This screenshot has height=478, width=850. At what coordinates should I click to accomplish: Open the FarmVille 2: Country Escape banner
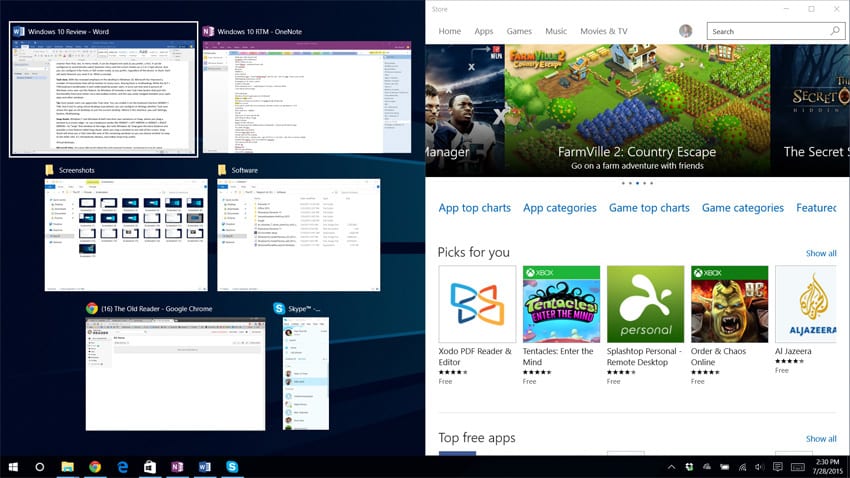tap(637, 111)
